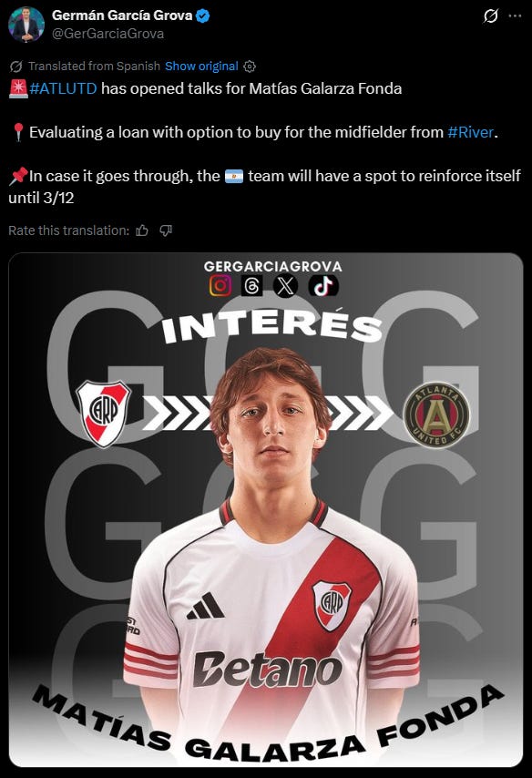This screenshot has width=532, height=778.
Task: Rate the translation with thumbs down
Action: point(165,230)
